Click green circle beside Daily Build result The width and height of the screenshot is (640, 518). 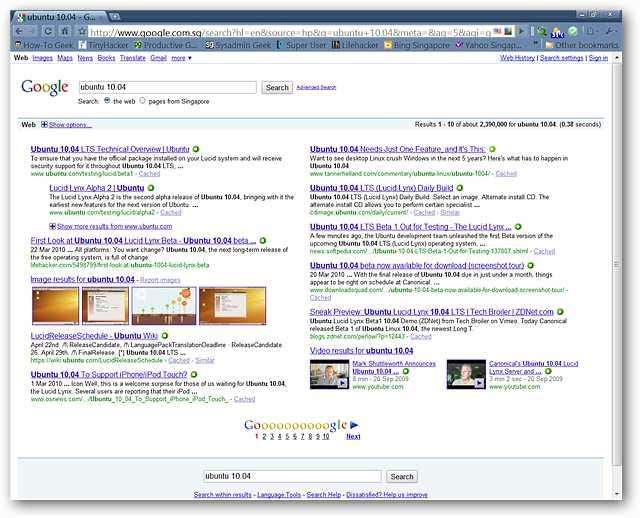coord(460,188)
